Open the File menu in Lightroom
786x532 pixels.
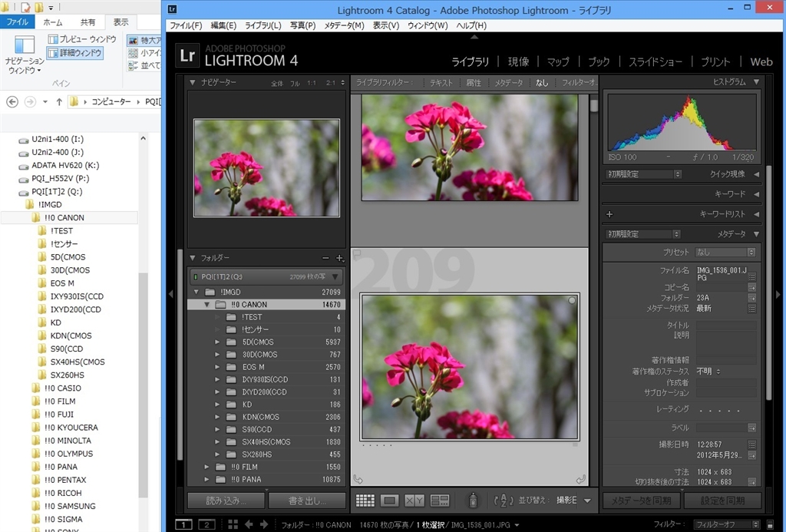tap(186, 25)
